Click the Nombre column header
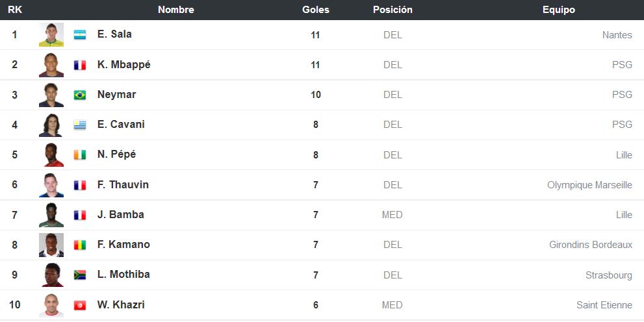This screenshot has height=322, width=644. click(176, 10)
